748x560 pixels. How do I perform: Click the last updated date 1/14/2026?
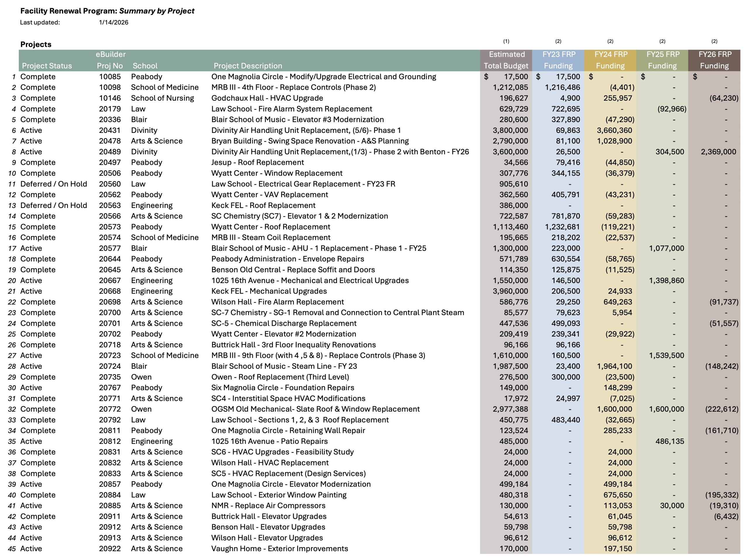pos(114,22)
